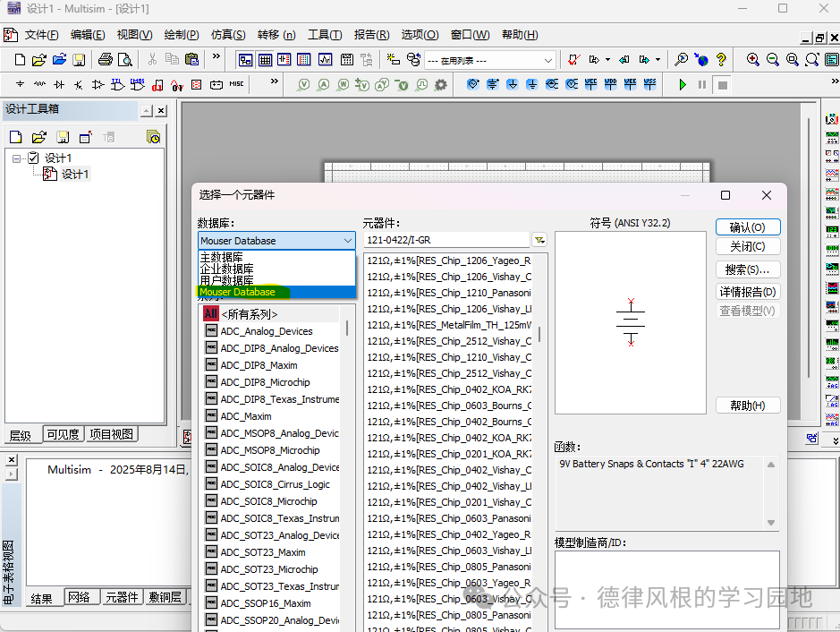
Task: Click the print icon in toolbar
Action: coord(106,59)
